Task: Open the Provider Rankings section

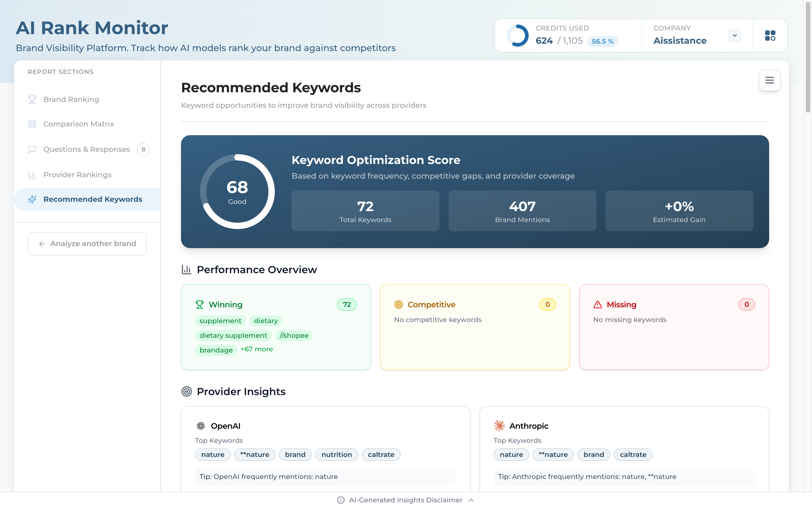Action: (87, 175)
